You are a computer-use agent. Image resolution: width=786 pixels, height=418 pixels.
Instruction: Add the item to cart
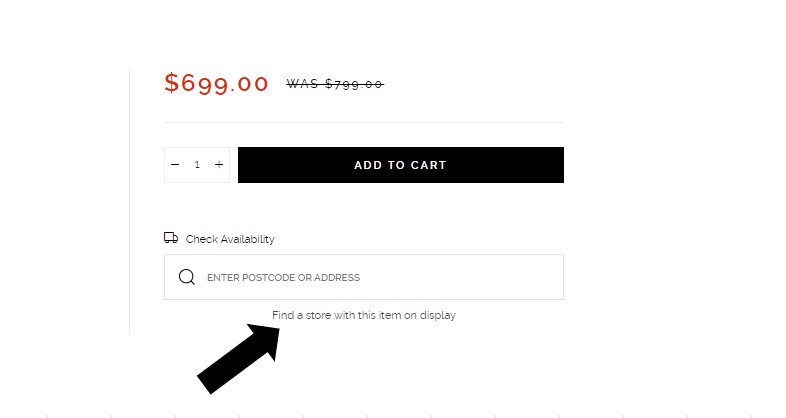coord(401,165)
